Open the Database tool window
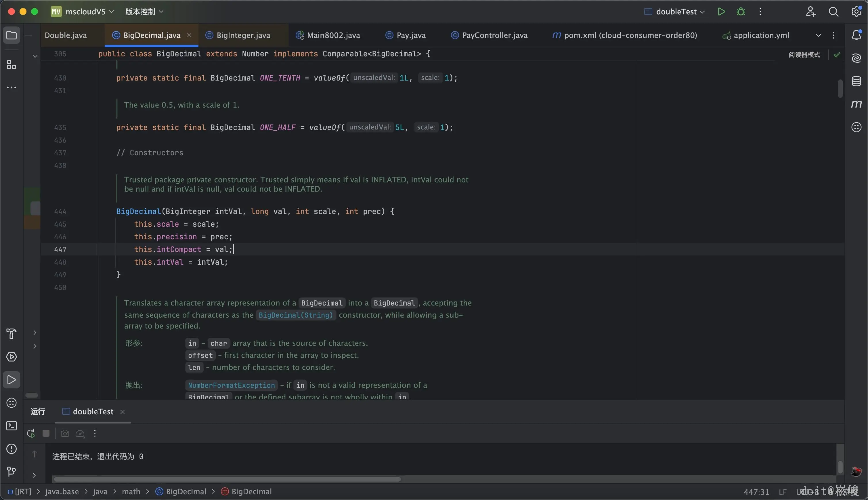This screenshot has width=868, height=500. pyautogui.click(x=856, y=81)
